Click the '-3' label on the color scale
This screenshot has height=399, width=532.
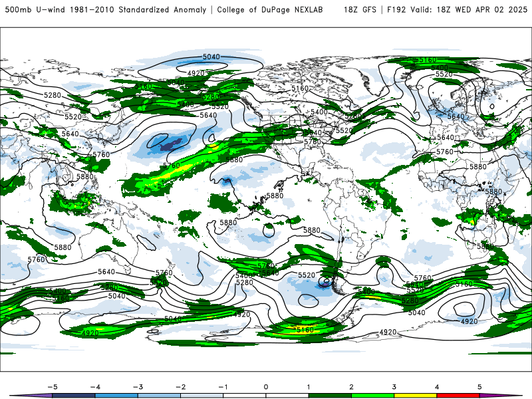pos(138,387)
